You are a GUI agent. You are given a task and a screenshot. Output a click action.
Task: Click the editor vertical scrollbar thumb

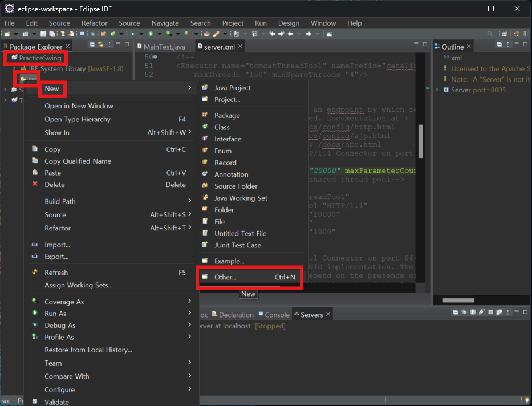click(420, 141)
